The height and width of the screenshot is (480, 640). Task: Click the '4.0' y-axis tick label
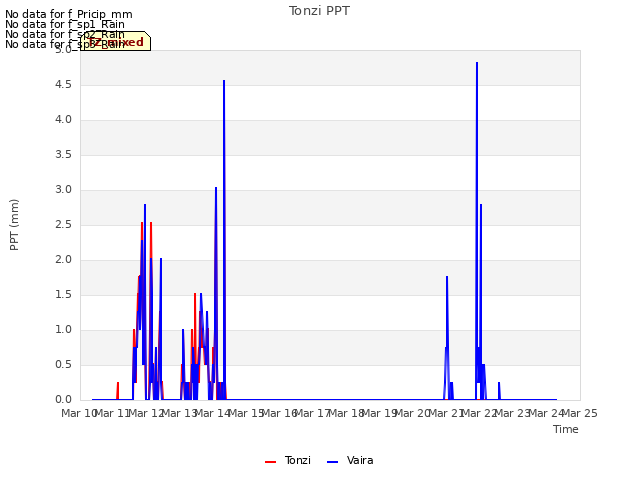click(x=63, y=120)
